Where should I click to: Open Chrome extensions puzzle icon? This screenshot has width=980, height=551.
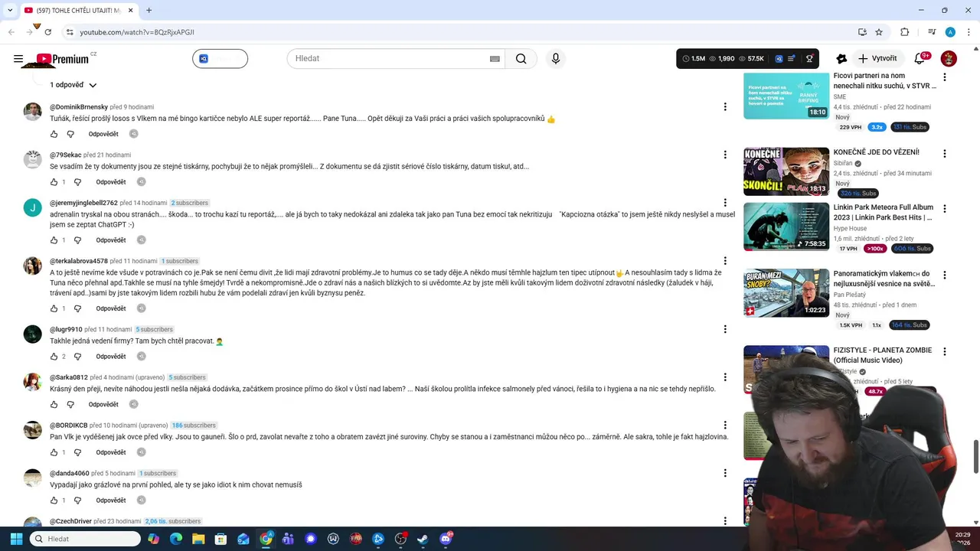(x=905, y=32)
